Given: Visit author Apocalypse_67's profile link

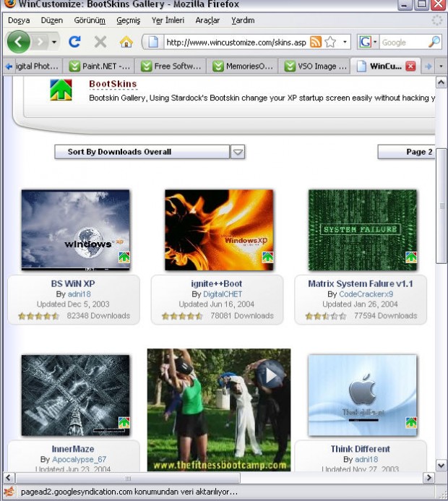Looking at the screenshot, I should 79,459.
